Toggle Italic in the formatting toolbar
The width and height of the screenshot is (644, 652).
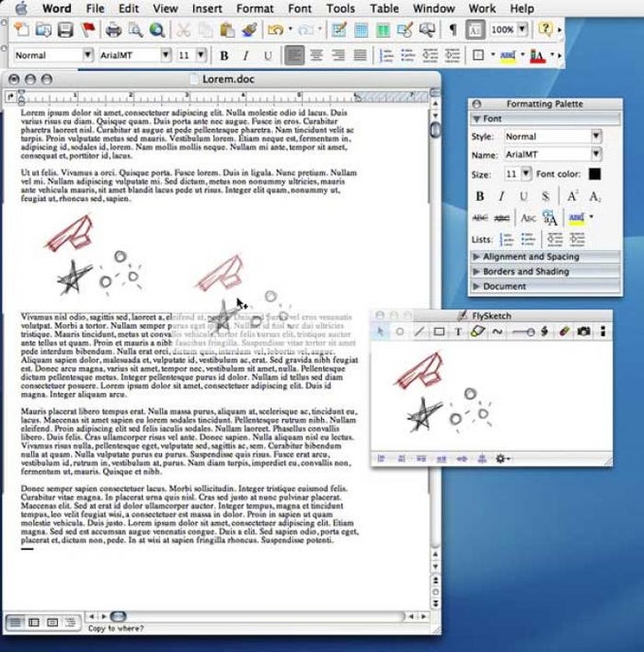[246, 55]
